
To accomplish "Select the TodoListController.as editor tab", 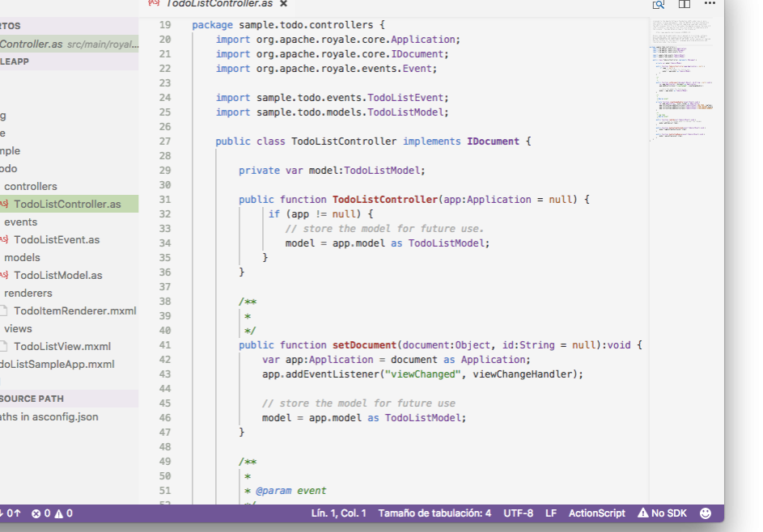I will pyautogui.click(x=218, y=4).
